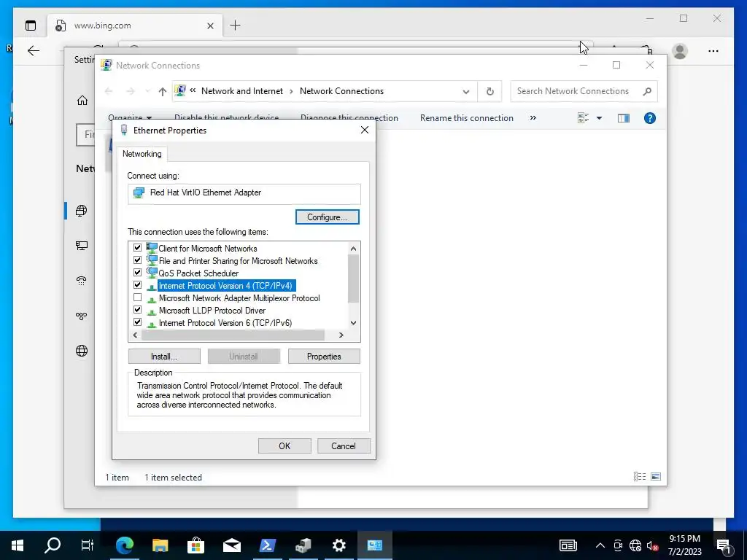Image resolution: width=747 pixels, height=560 pixels.
Task: Click Settings sidebar Proxy globe icon
Action: point(82,351)
